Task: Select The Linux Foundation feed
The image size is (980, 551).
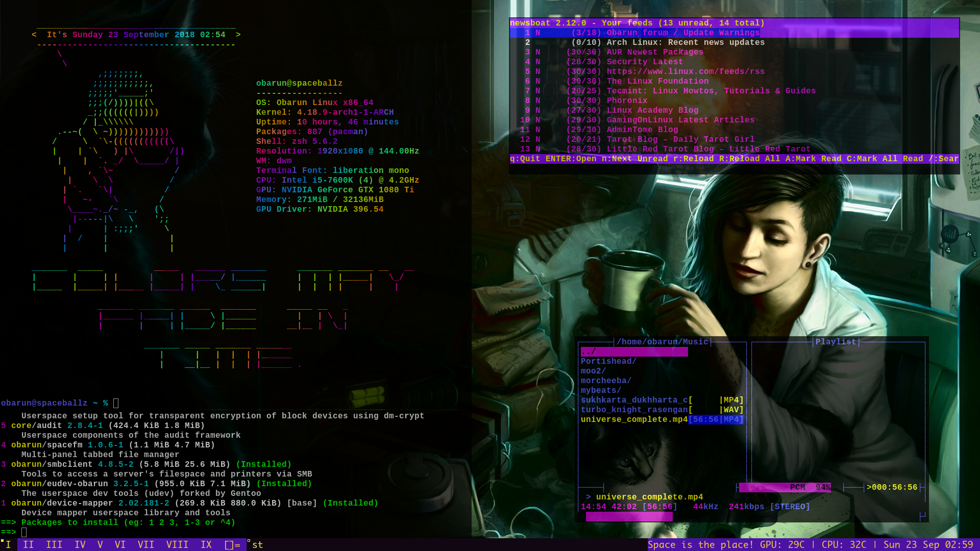Action: (x=734, y=81)
